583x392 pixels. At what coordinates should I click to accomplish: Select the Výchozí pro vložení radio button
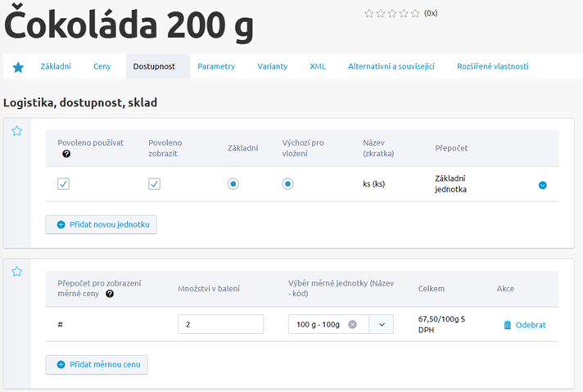click(287, 184)
